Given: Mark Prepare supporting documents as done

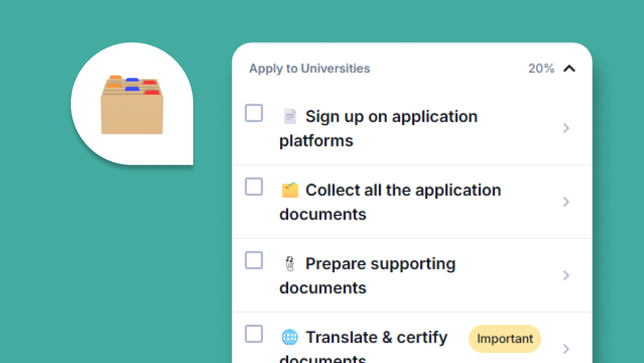Looking at the screenshot, I should tap(254, 260).
